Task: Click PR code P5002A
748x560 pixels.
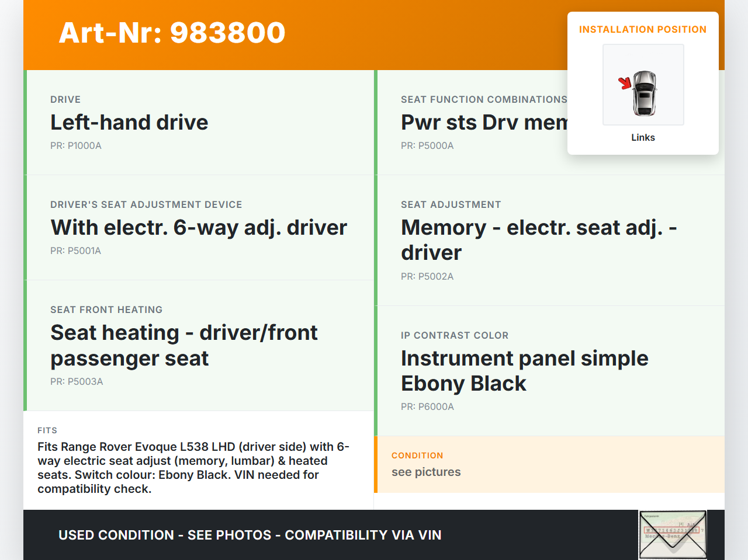Action: click(427, 277)
